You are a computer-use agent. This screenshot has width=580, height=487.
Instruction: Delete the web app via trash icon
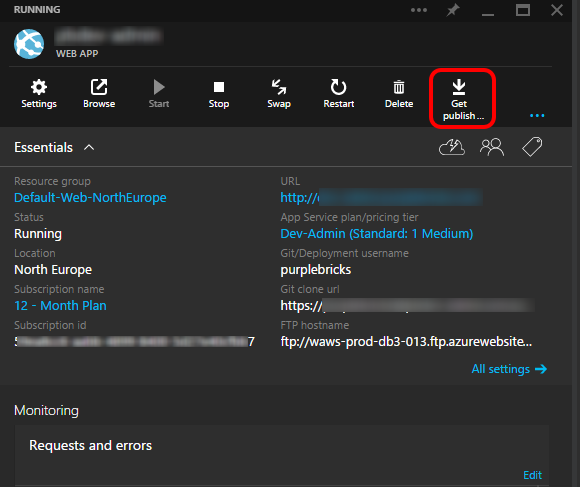[x=399, y=94]
